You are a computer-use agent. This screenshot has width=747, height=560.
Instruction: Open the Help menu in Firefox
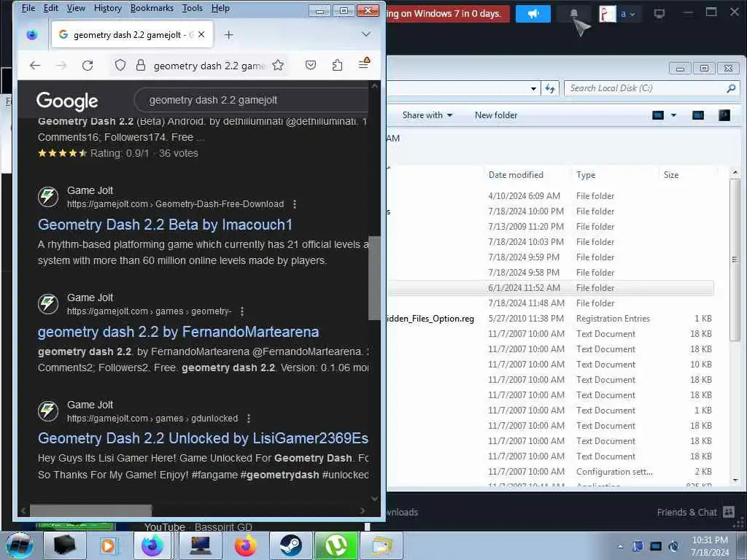(220, 8)
